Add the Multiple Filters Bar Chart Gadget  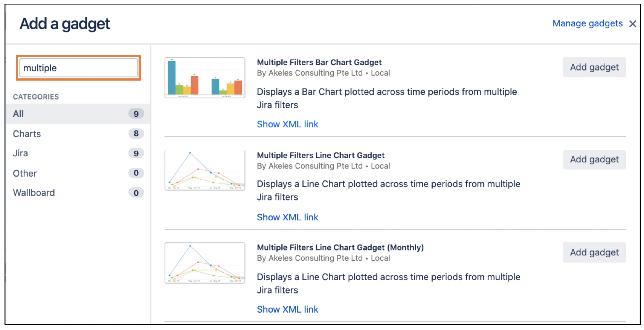pos(594,67)
